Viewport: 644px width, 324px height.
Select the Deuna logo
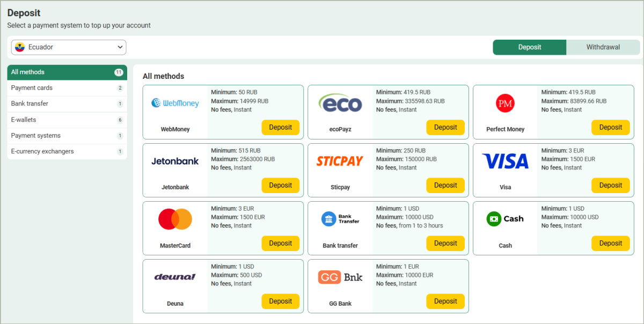click(175, 277)
